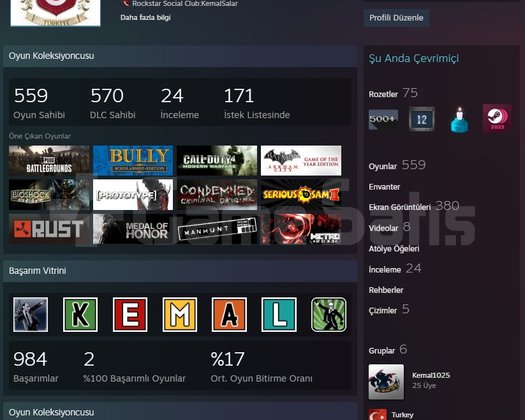The height and width of the screenshot is (420, 525).
Task: Click the agent with gun achievement icon
Action: pos(30,314)
